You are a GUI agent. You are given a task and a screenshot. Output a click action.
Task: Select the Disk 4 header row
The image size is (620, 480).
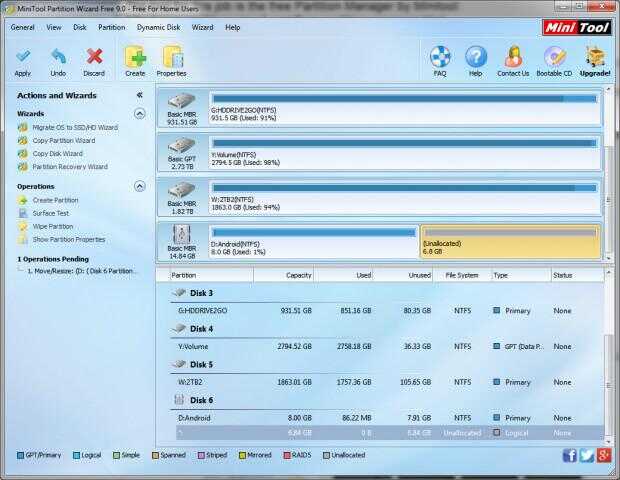click(388, 329)
